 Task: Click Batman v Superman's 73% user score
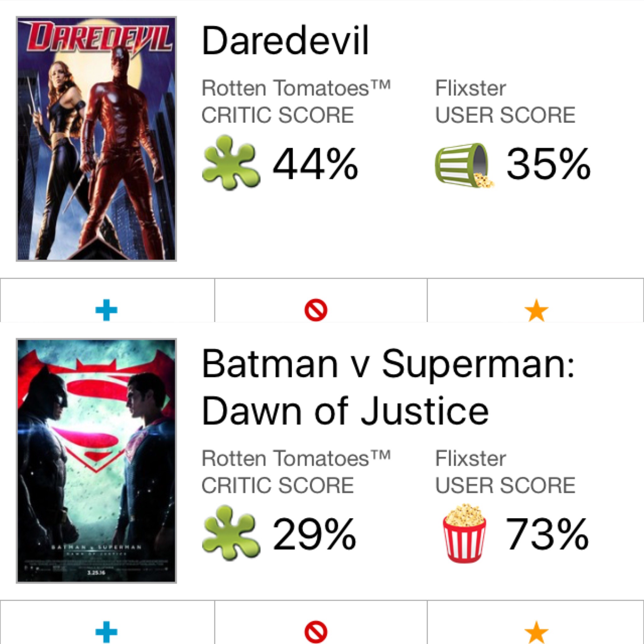(x=547, y=534)
